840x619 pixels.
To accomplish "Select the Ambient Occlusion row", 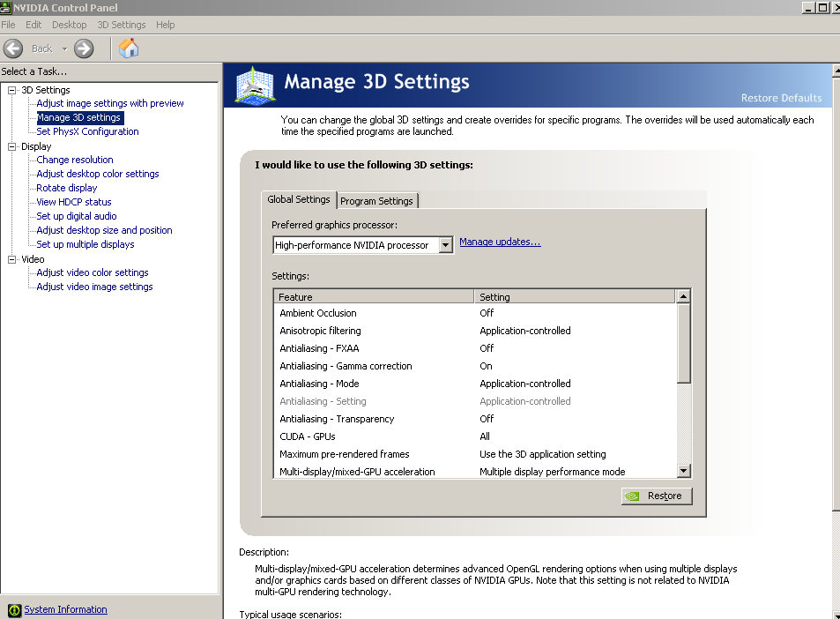I will tap(474, 313).
